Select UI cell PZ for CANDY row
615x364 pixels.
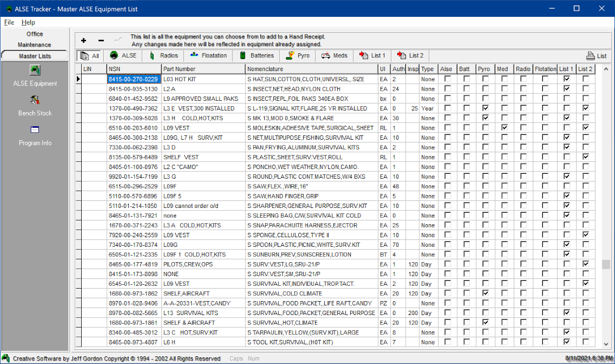(x=384, y=303)
